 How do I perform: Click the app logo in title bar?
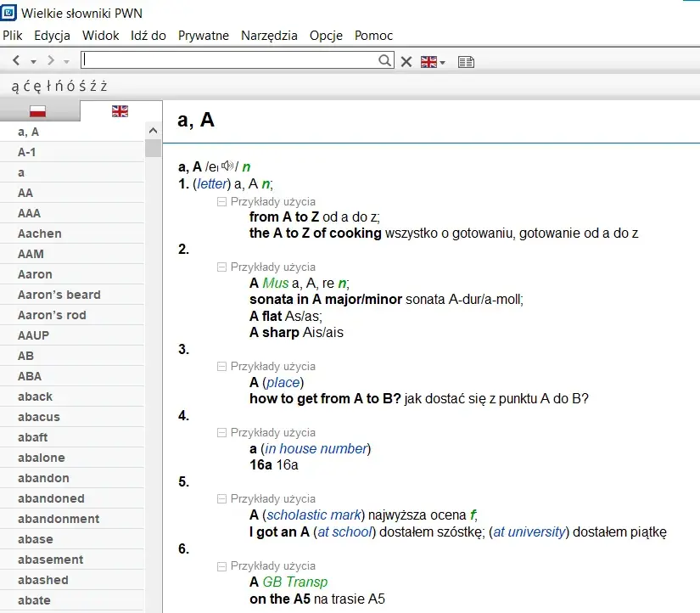coord(8,12)
